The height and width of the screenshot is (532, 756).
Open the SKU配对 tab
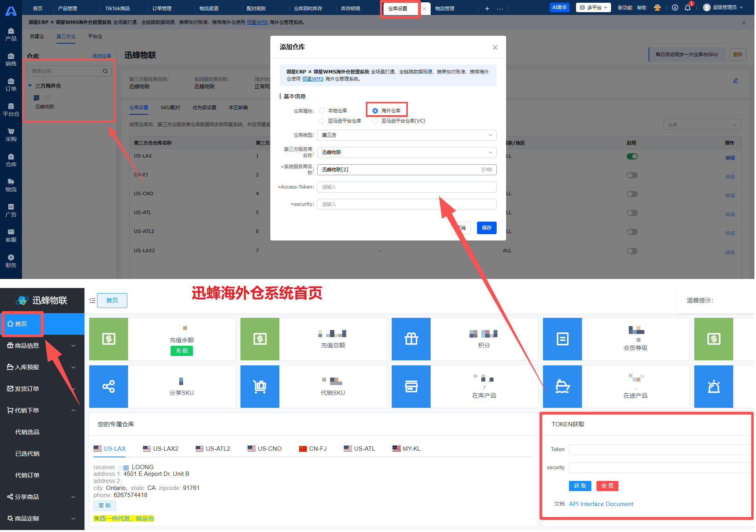click(171, 108)
